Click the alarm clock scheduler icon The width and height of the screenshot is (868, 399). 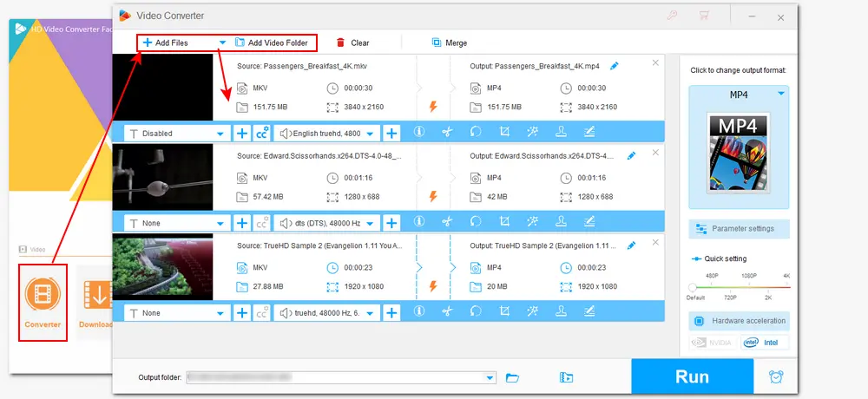(775, 376)
